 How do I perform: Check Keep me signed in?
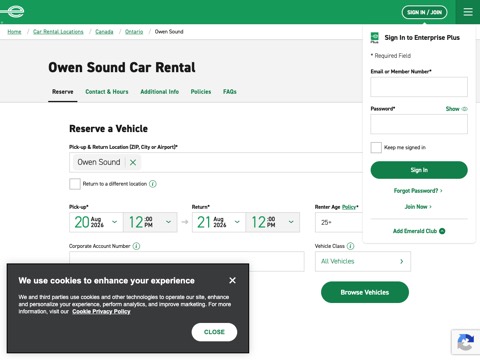[376, 147]
